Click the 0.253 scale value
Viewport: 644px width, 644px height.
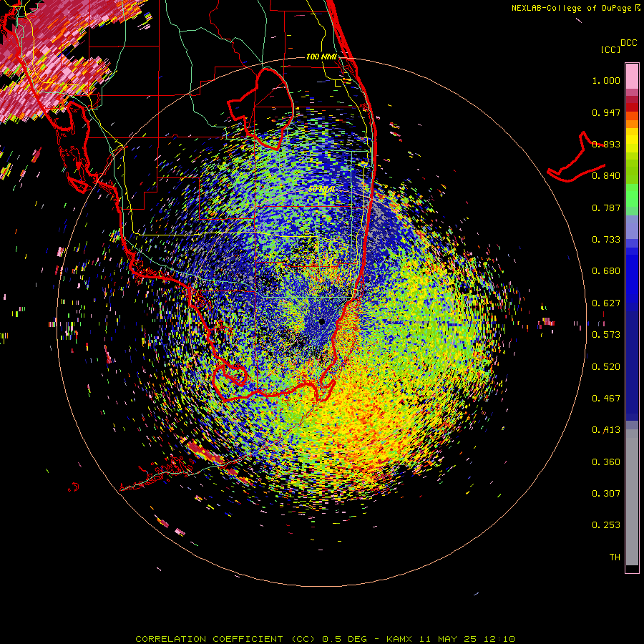click(606, 525)
